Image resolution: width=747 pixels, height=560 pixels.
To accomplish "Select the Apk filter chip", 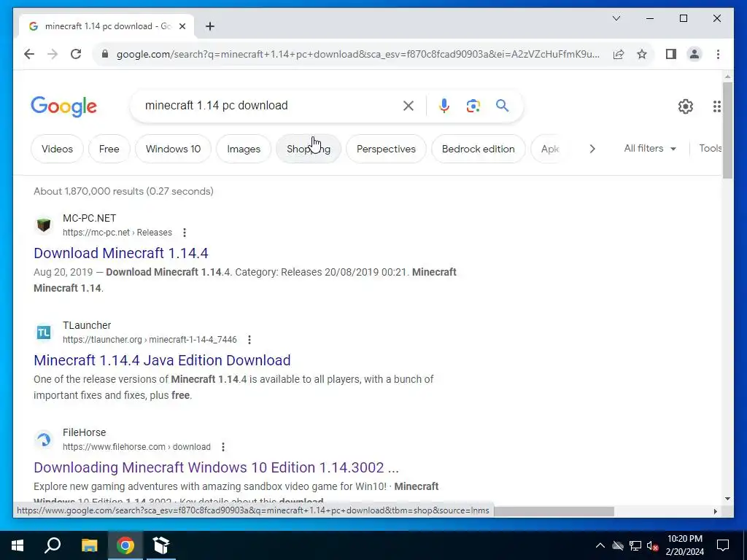I will (x=549, y=149).
